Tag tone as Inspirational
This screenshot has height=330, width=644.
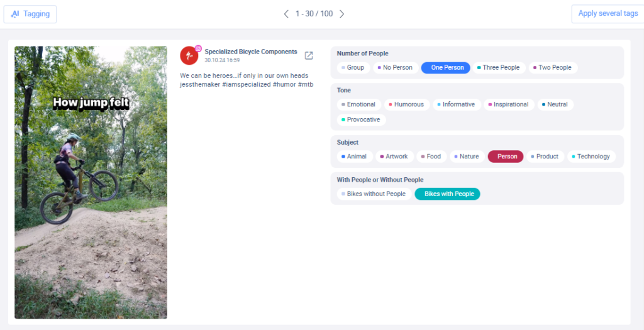pyautogui.click(x=508, y=104)
